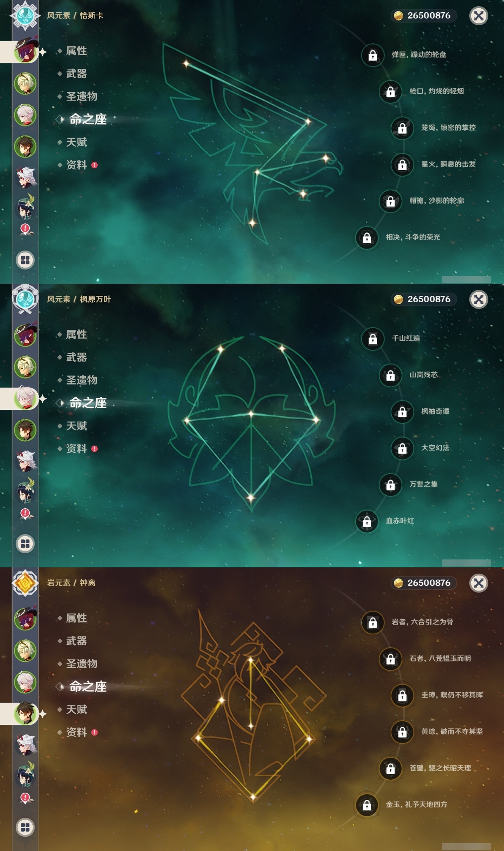Viewport: 504px width, 851px height.
Task: Open the 帽檐, 沙影的轮廓 constellation node
Action: pos(390,201)
